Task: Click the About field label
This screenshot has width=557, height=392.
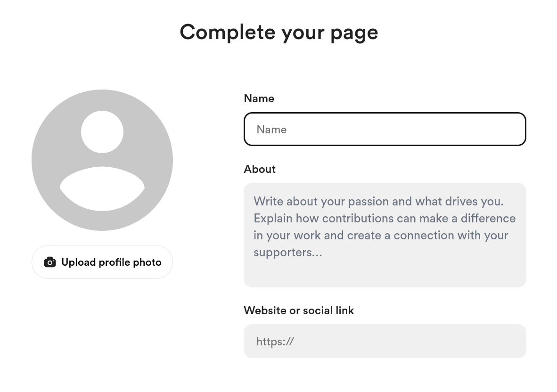Action: pos(260,169)
